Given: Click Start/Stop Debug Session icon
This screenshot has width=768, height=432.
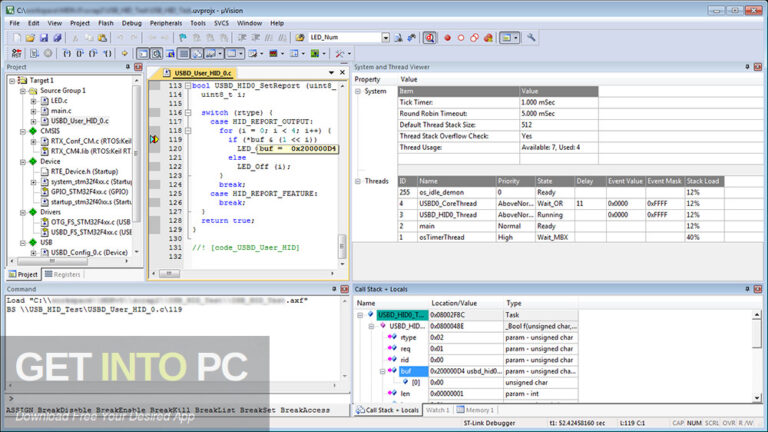Looking at the screenshot, I should point(430,38).
